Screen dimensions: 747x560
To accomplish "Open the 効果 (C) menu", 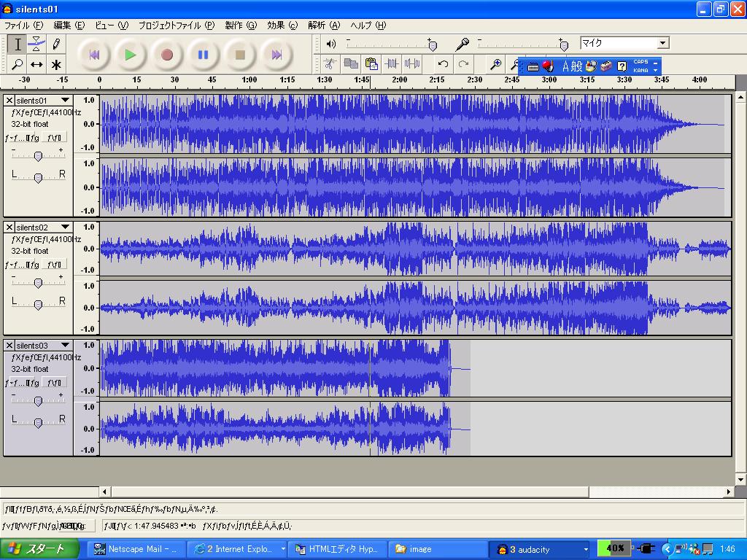I will click(282, 26).
